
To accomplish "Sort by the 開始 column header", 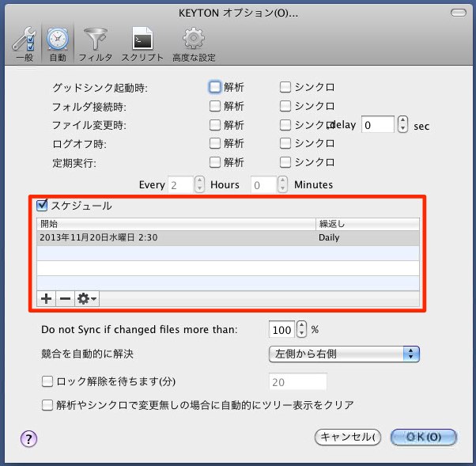I will point(176,224).
